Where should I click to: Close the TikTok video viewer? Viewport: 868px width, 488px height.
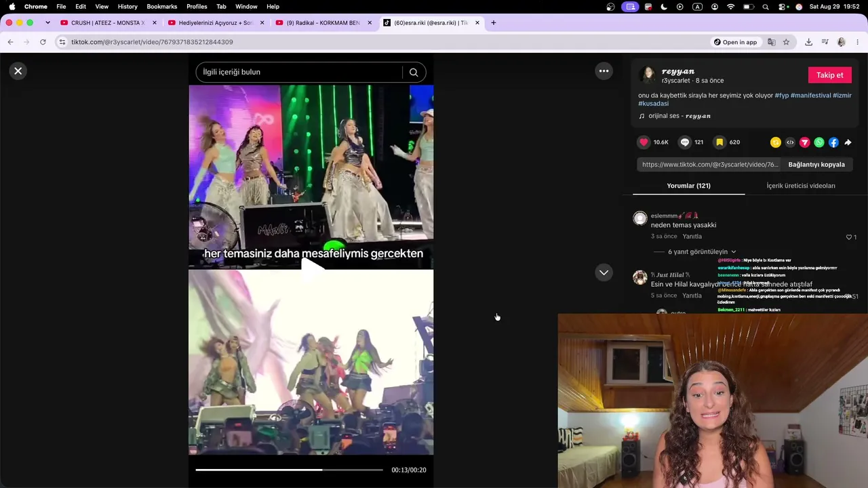pyautogui.click(x=18, y=71)
